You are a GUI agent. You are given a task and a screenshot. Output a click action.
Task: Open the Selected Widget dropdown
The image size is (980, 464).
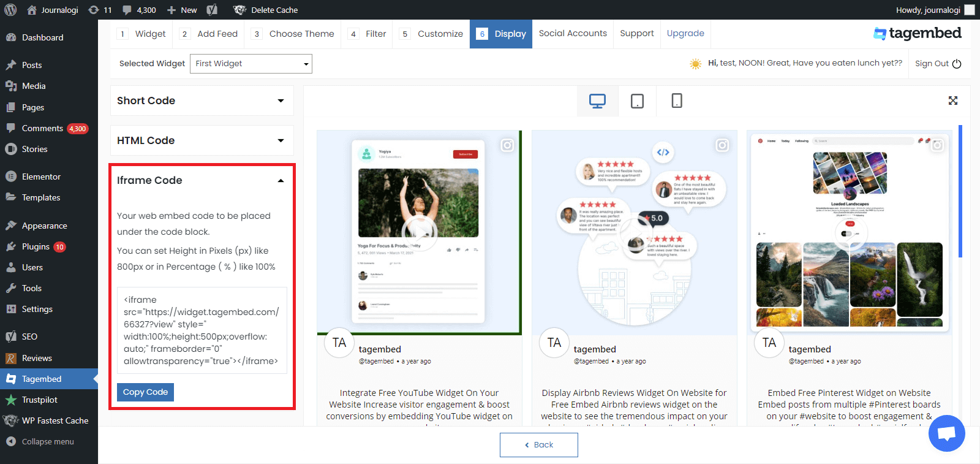251,64
